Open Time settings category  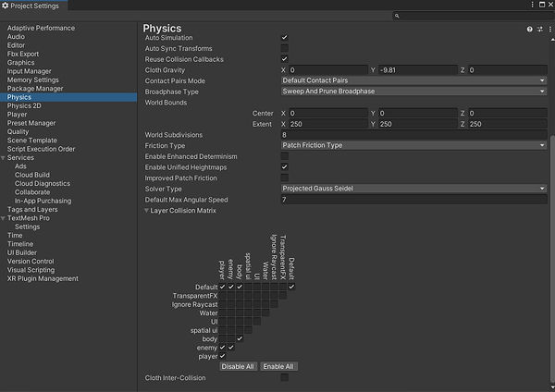(x=15, y=235)
